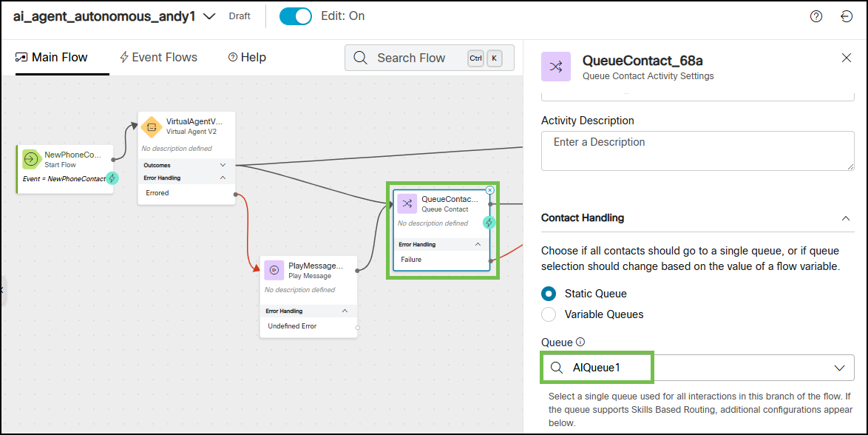Click the event lightning badge on QueueContact node

tap(489, 222)
